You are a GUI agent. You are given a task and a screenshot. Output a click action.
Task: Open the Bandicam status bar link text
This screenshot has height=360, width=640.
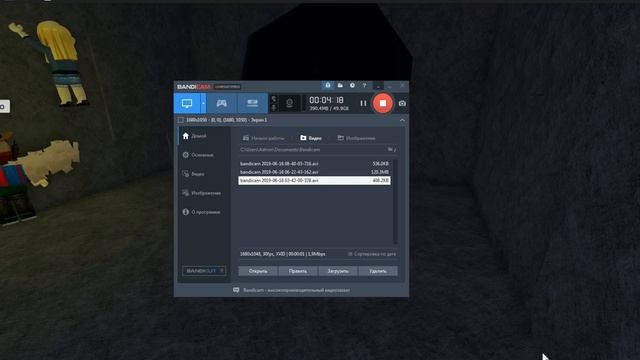pyautogui.click(x=296, y=290)
